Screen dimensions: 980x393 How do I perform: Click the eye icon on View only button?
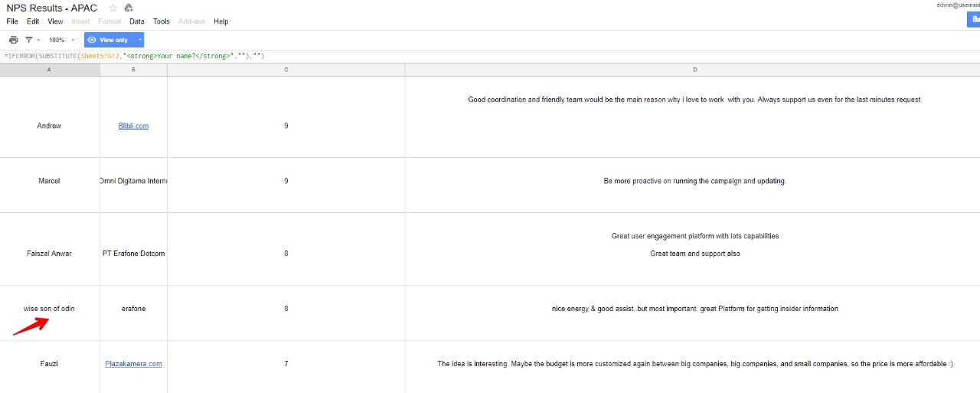92,40
